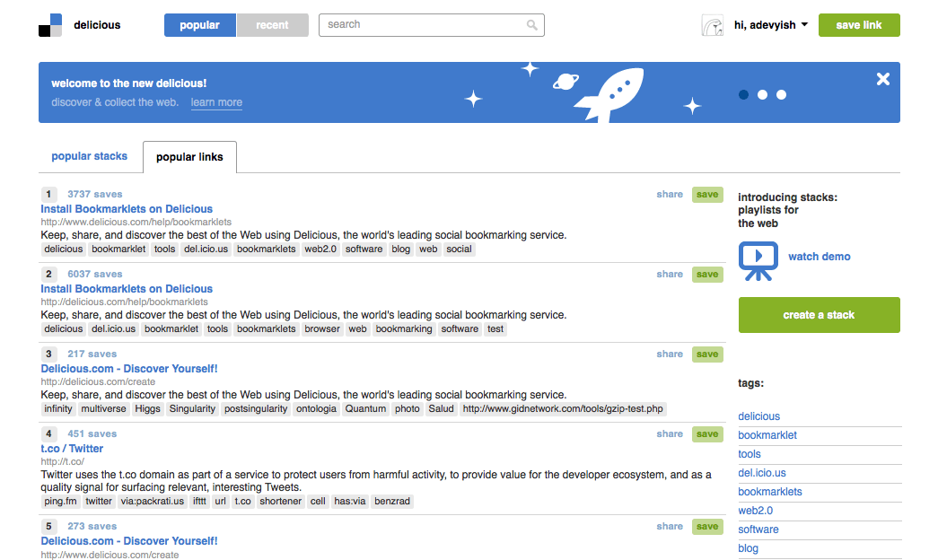Select the first banner slide dot

tap(743, 94)
